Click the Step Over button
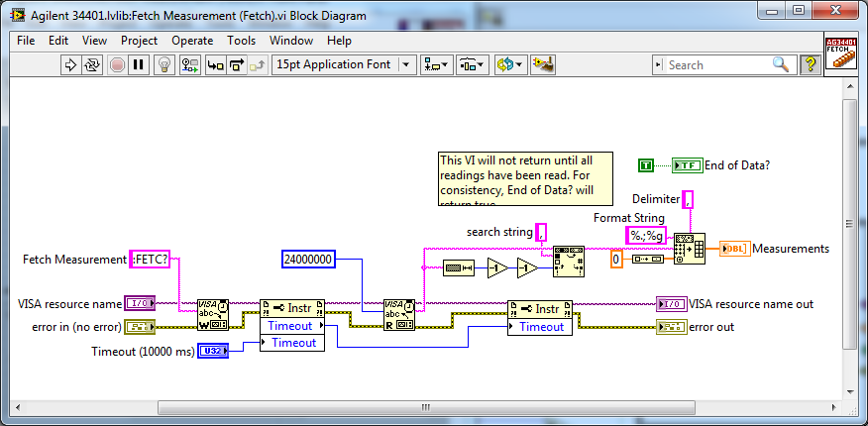The height and width of the screenshot is (426, 868). point(236,64)
